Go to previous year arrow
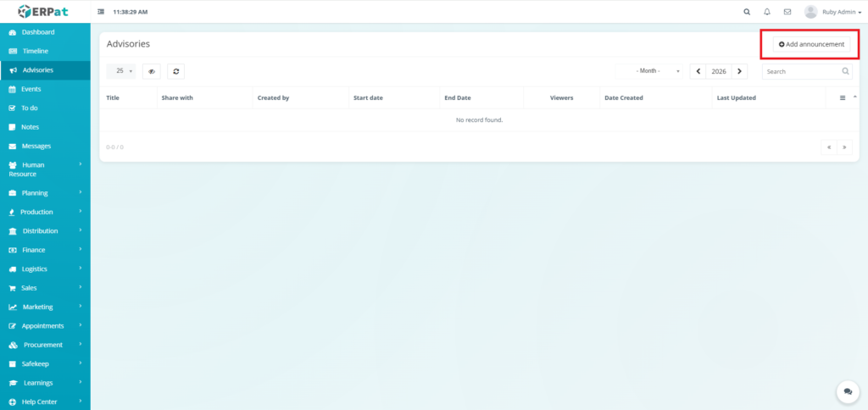868x410 pixels. pyautogui.click(x=698, y=72)
